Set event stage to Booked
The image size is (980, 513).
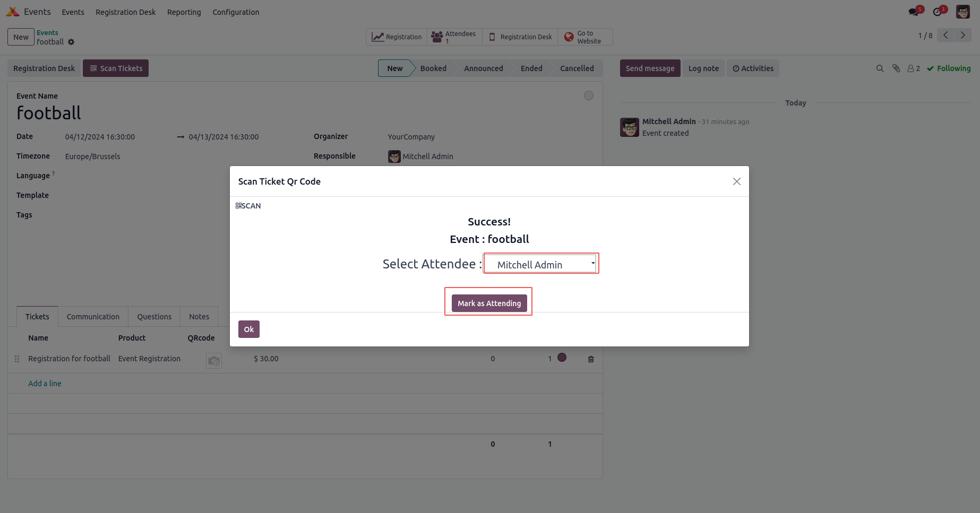click(433, 68)
